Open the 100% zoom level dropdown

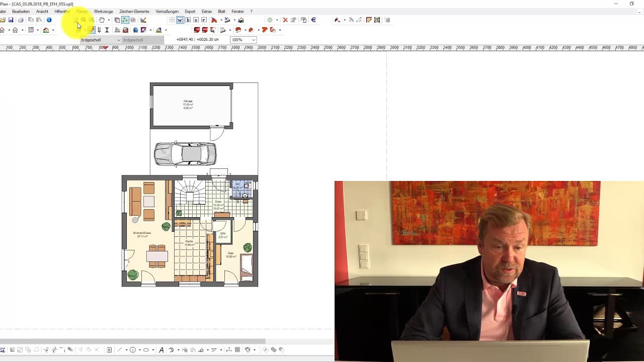click(243, 40)
